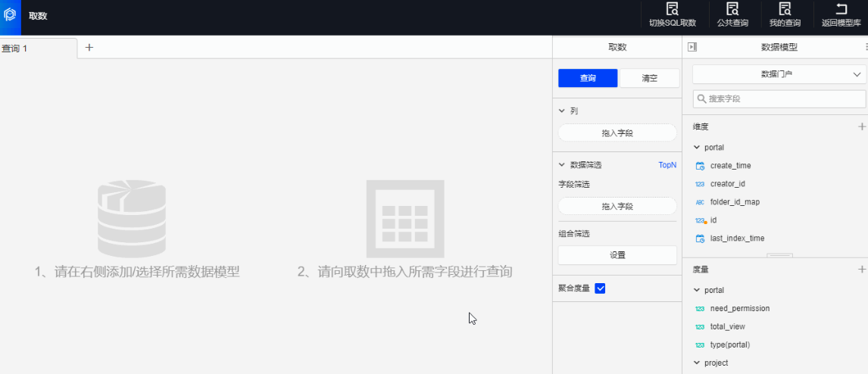Click the 拖入字段 box under 字段筛选

pos(617,206)
